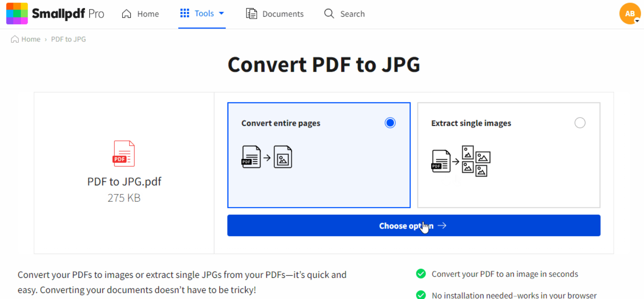644x299 pixels.
Task: Select the Extract single images radio button
Action: click(x=580, y=123)
